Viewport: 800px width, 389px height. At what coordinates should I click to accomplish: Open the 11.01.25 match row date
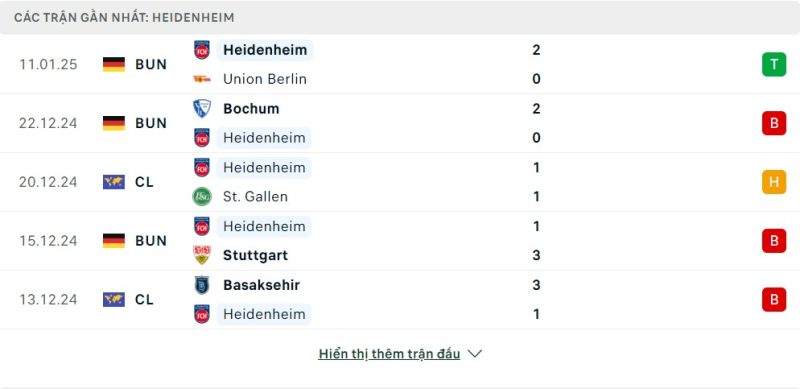click(48, 64)
